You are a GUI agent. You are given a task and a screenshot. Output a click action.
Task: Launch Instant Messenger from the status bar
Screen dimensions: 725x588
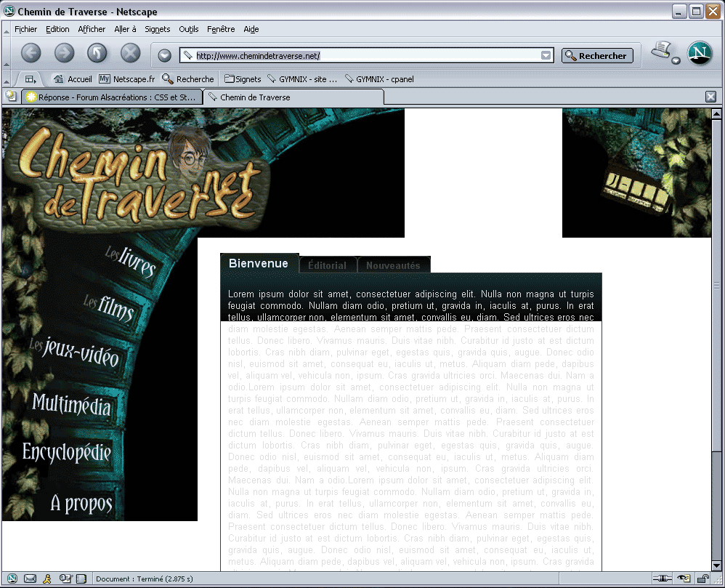coord(46,579)
